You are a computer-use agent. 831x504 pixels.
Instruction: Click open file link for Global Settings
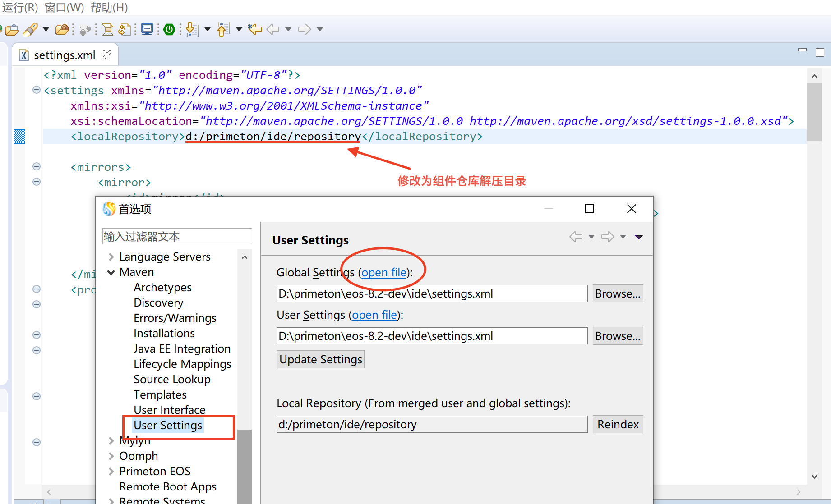tap(383, 273)
